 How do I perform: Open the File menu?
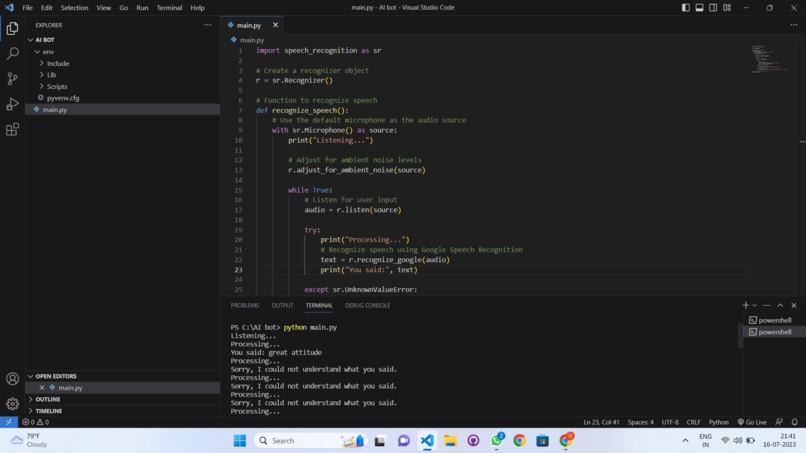(x=27, y=8)
